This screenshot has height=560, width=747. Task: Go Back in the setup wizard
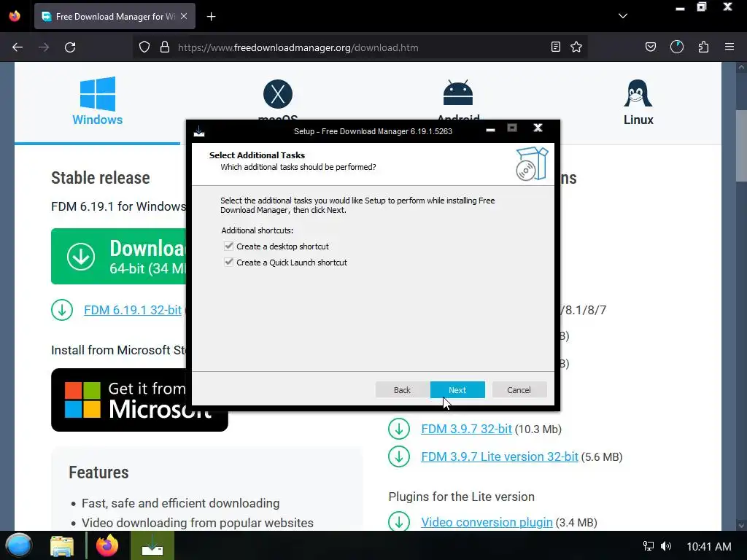point(402,390)
